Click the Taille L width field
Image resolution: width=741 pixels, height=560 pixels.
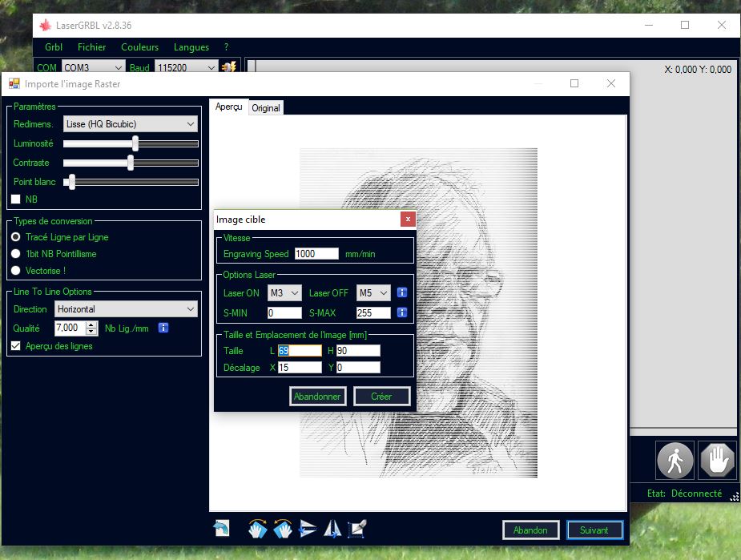pyautogui.click(x=300, y=351)
